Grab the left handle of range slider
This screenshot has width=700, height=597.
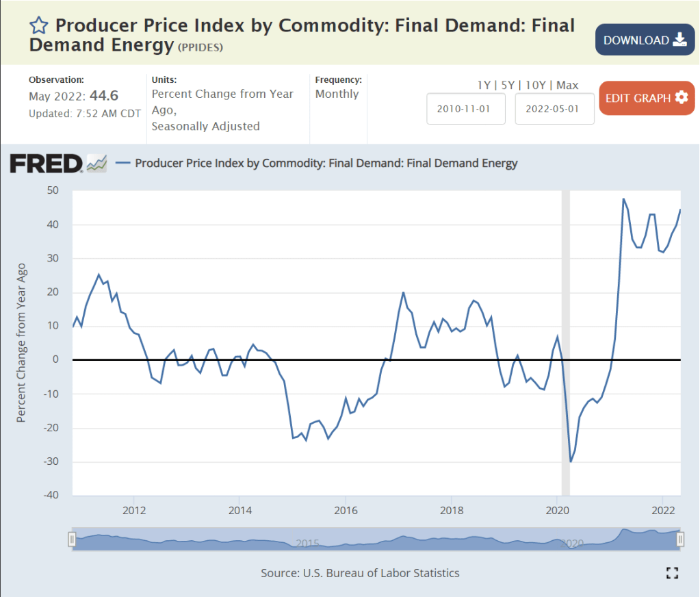(x=72, y=539)
